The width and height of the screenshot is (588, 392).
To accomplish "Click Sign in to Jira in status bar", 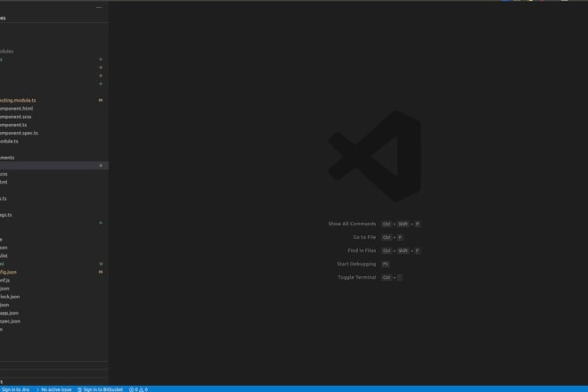I will (15, 389).
